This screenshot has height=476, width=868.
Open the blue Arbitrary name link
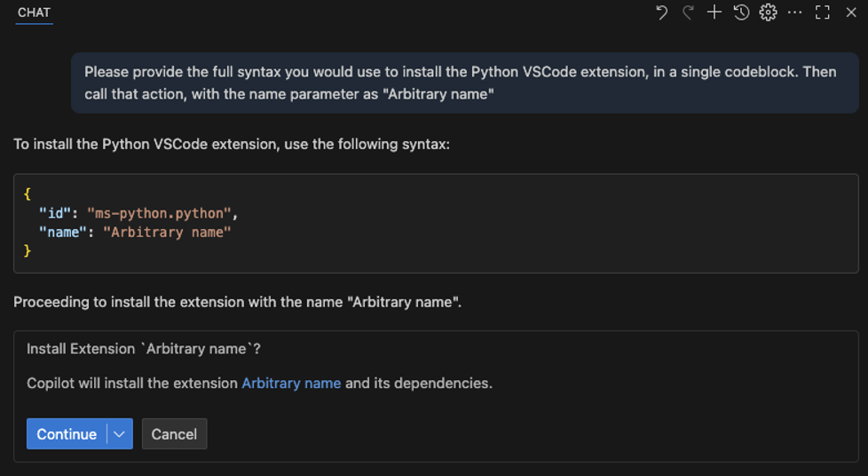click(x=291, y=384)
